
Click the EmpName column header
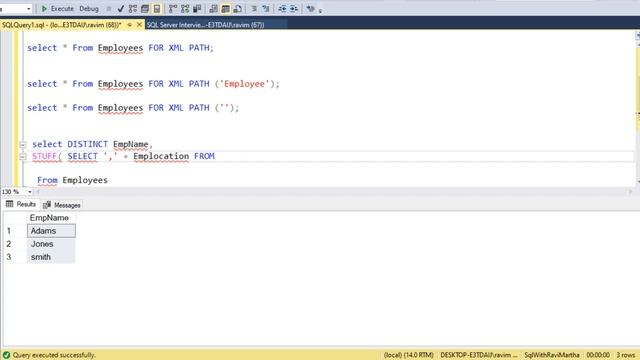tap(51, 218)
